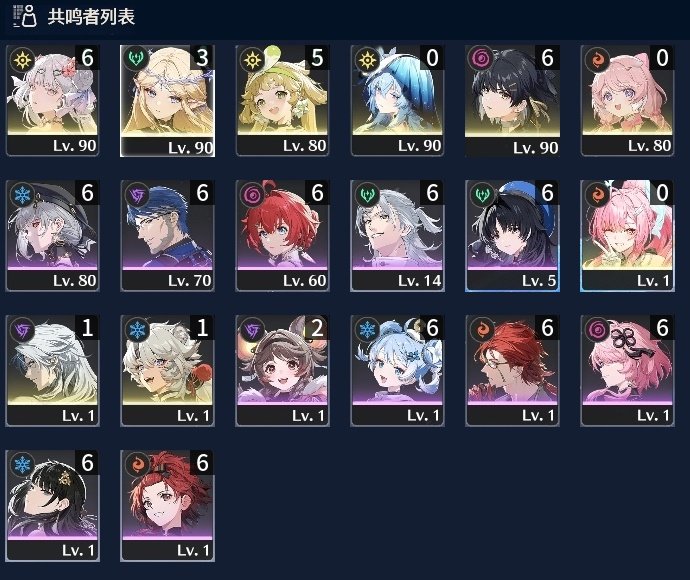Click the green aero icon on blonde card

[136, 59]
